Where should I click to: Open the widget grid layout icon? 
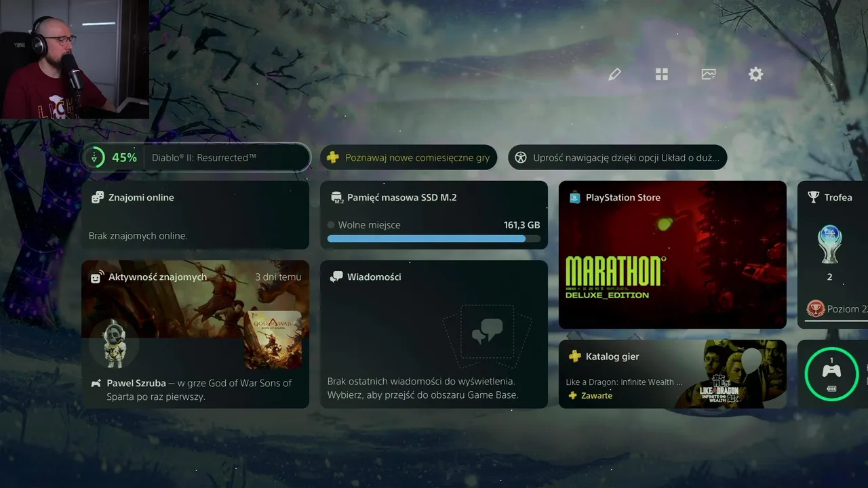tap(662, 75)
